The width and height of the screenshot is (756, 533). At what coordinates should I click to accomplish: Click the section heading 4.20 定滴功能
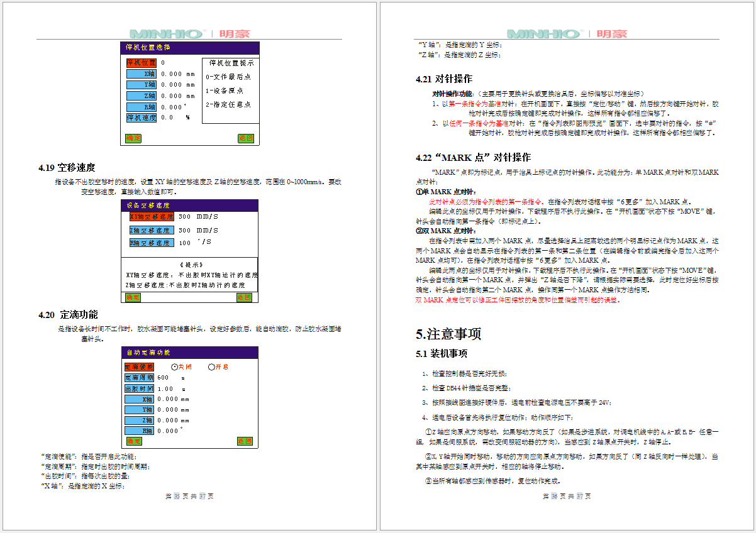[68, 315]
